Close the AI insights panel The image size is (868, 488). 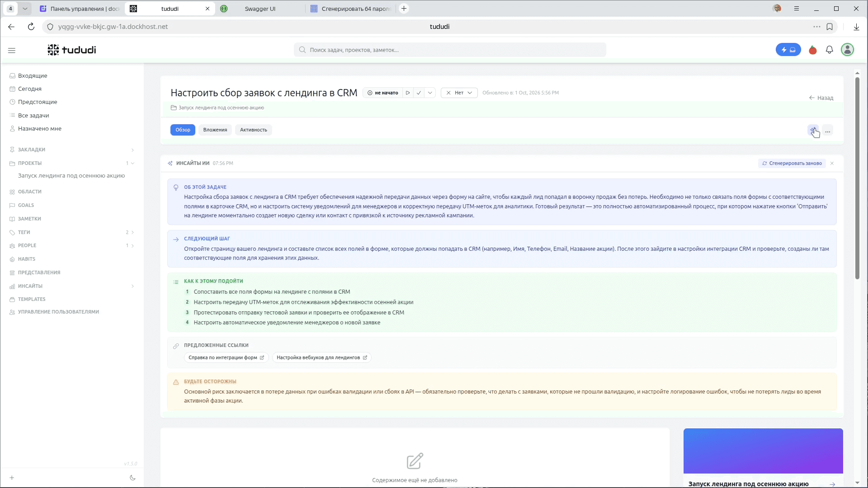(832, 163)
